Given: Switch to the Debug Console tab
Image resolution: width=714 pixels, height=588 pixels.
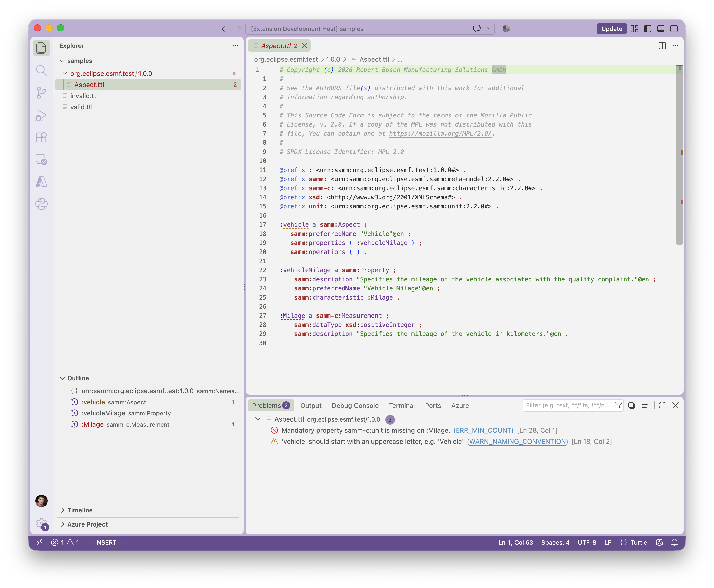Looking at the screenshot, I should tap(355, 405).
